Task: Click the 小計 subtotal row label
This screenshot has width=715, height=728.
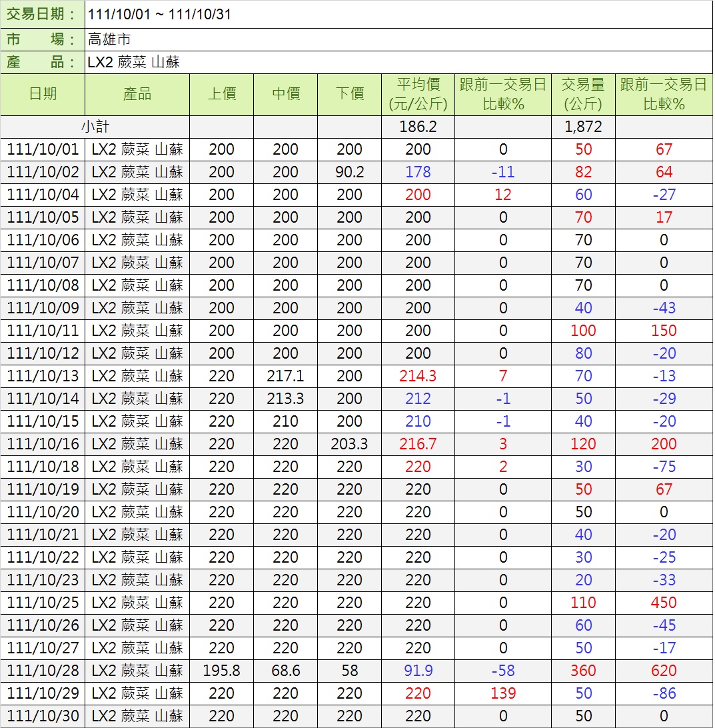Action: pos(95,127)
